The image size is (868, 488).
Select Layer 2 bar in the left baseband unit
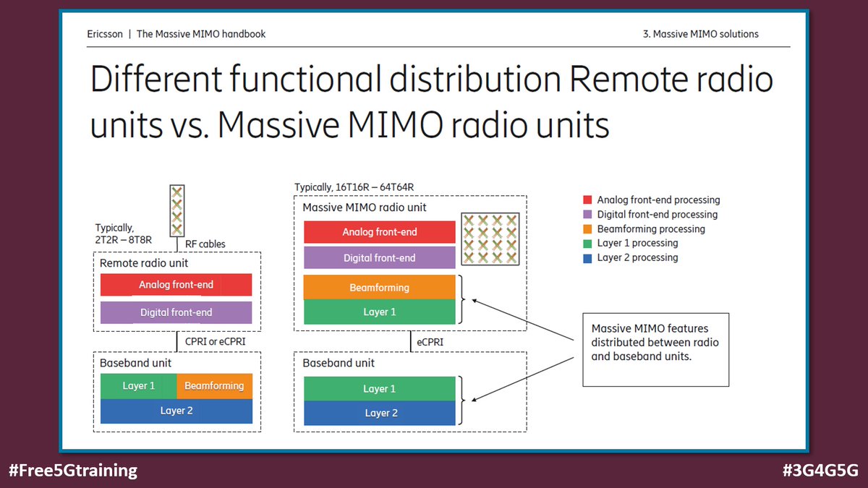coord(176,411)
